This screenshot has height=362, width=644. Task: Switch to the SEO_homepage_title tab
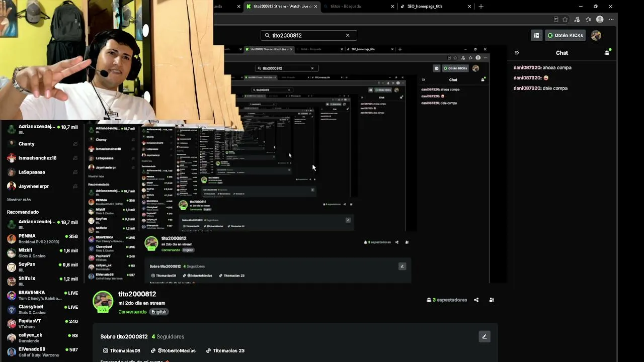point(436,7)
